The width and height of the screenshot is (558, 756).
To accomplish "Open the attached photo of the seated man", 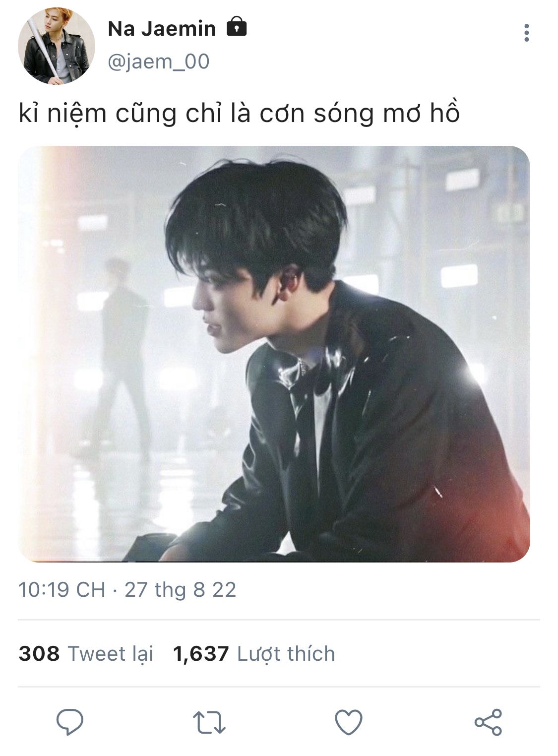I will coord(274,354).
